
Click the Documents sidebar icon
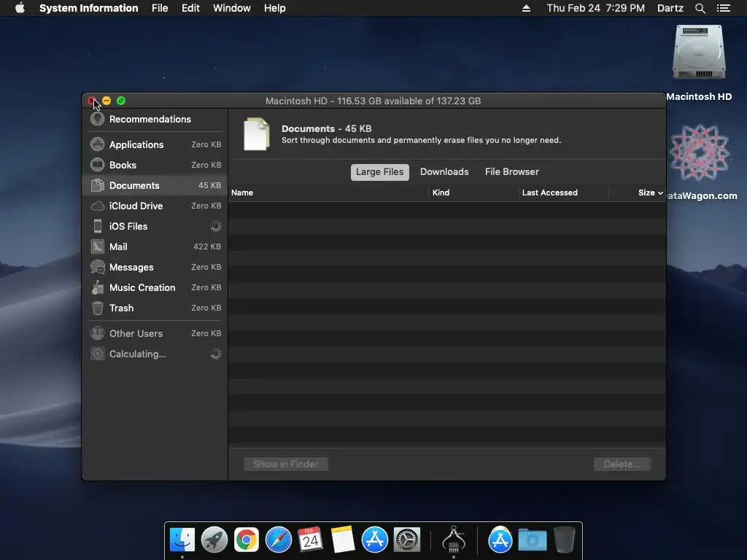coord(97,185)
